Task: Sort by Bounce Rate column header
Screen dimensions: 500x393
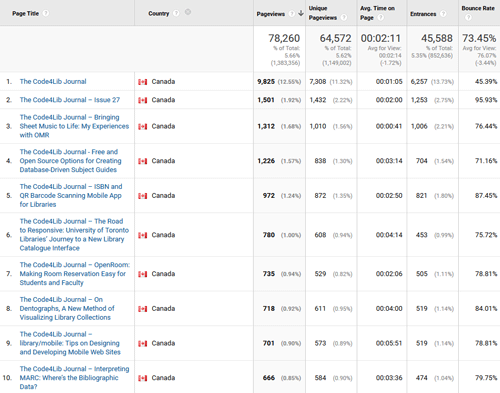Action: tap(478, 8)
